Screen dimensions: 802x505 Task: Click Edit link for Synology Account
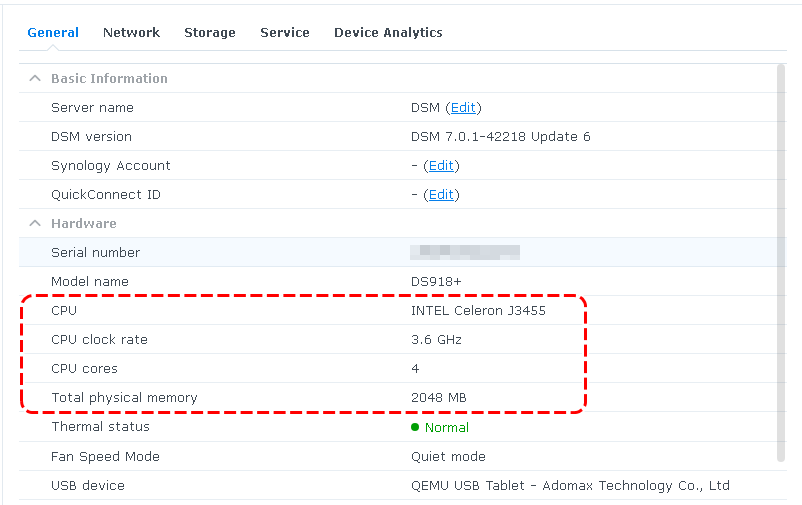(441, 165)
